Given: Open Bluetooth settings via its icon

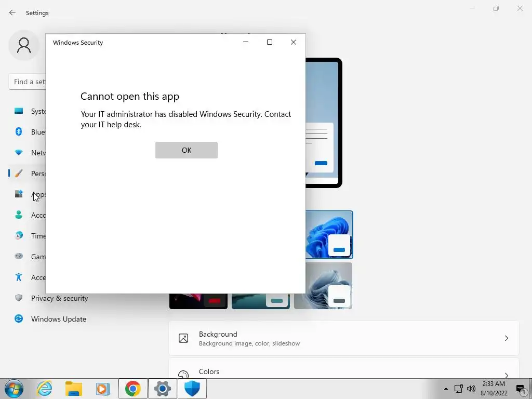Looking at the screenshot, I should pos(19,131).
